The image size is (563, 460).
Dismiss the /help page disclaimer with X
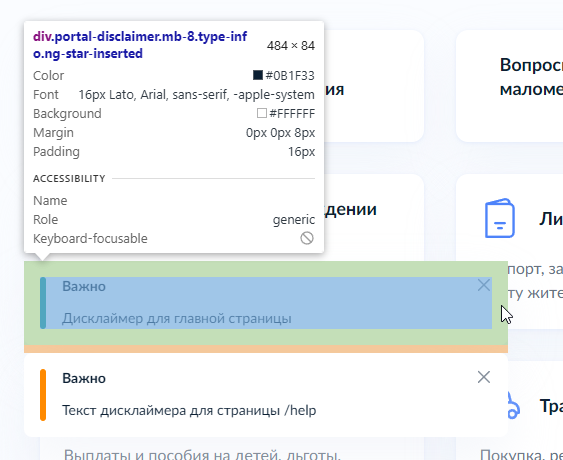pyautogui.click(x=484, y=377)
